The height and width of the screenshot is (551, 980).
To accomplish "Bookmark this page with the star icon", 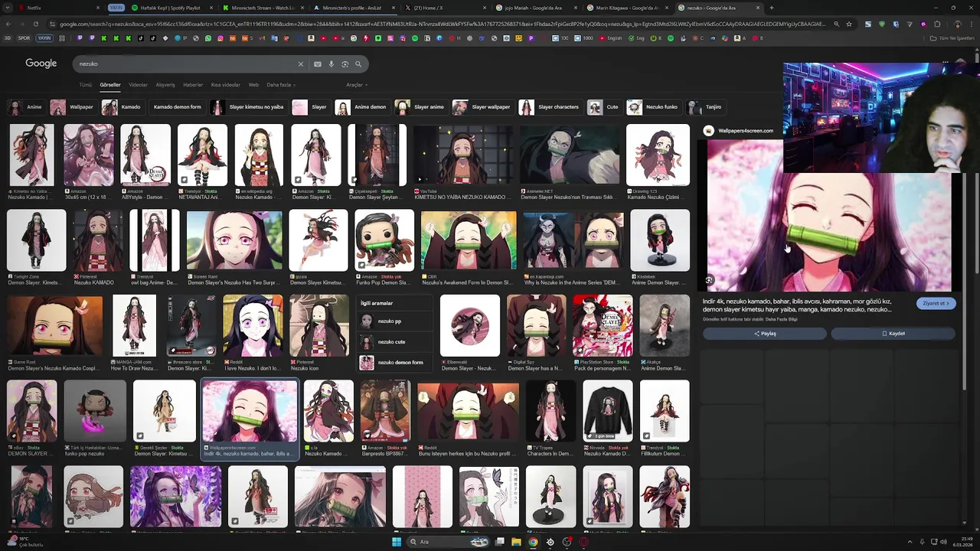I will [848, 24].
